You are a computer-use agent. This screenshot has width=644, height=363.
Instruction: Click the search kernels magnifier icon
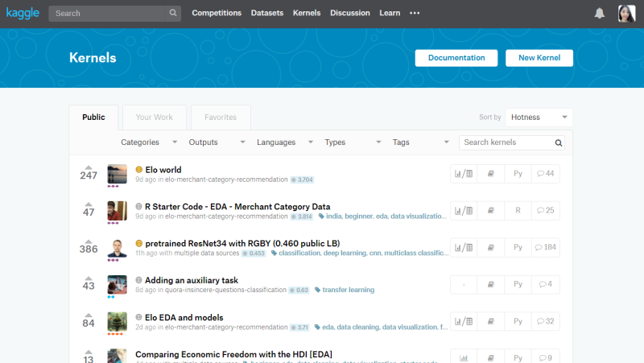[558, 142]
